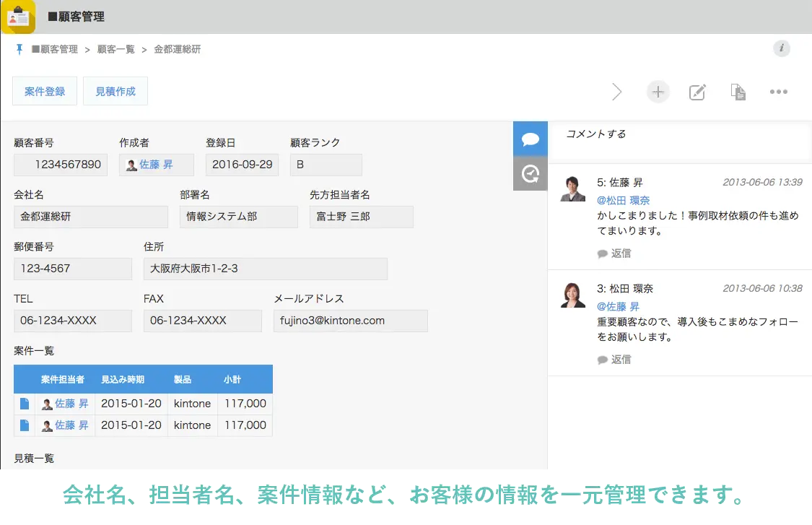Screen dimensions: 812x525
Task: Switch to the change history tab
Action: pos(531,173)
